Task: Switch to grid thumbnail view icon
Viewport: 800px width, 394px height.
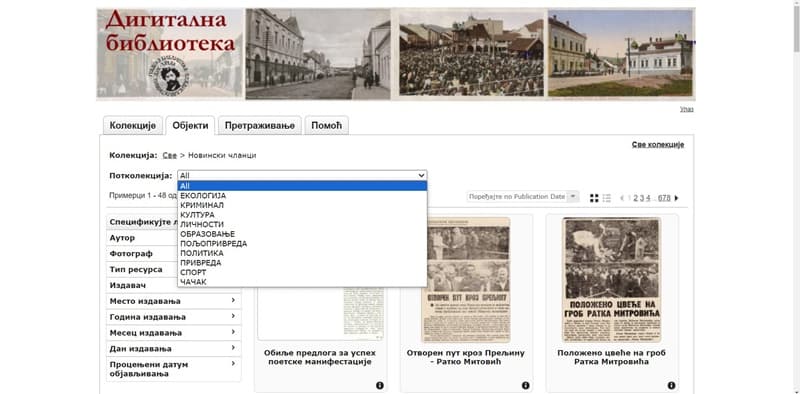Action: click(594, 198)
